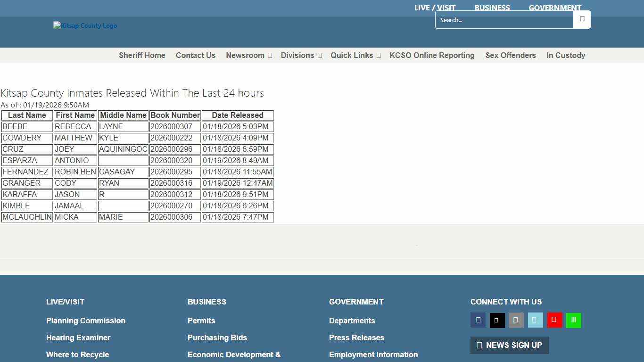Click the NEWS SIGN UP button

(x=510, y=345)
